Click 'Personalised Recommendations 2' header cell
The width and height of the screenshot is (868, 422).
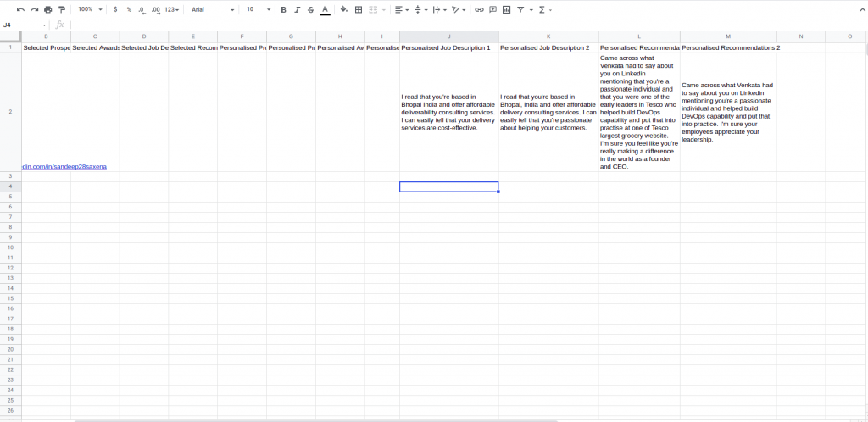coord(728,48)
